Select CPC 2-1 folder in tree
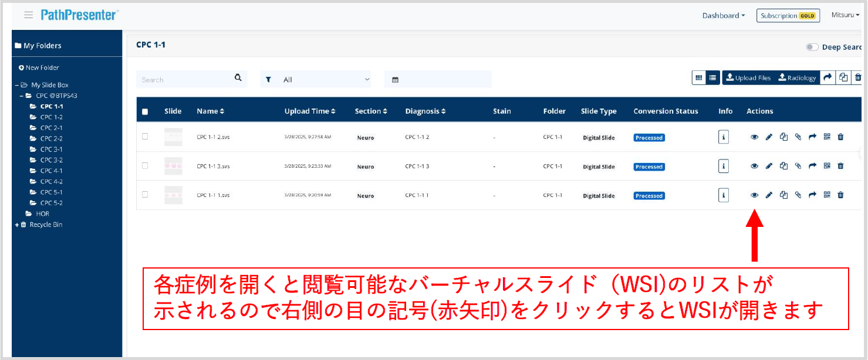Screen dimensions: 868x360 click(51, 128)
